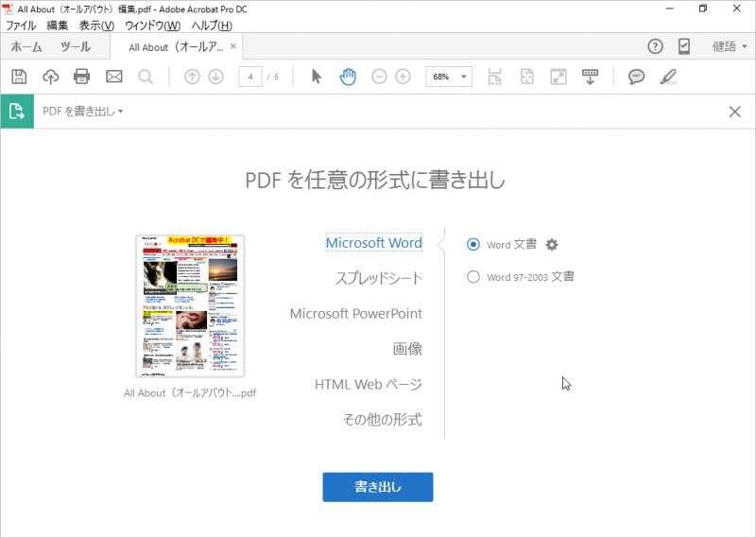Select the All About document tab
This screenshot has width=756, height=538.
[176, 47]
